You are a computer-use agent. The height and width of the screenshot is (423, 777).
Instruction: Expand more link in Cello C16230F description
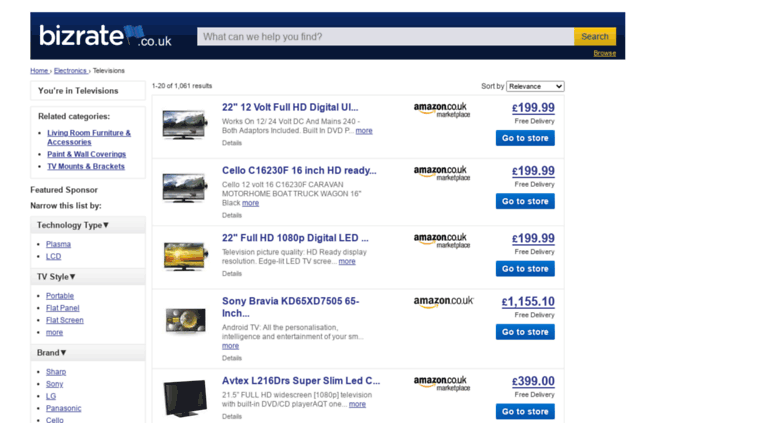(250, 203)
